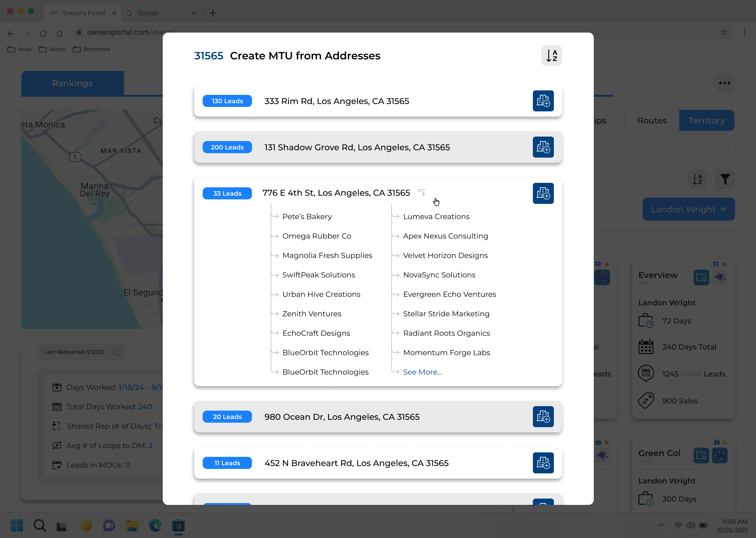This screenshot has height=538, width=756.
Task: Create MTU for 131 Shadow Grove Rd
Action: click(543, 147)
